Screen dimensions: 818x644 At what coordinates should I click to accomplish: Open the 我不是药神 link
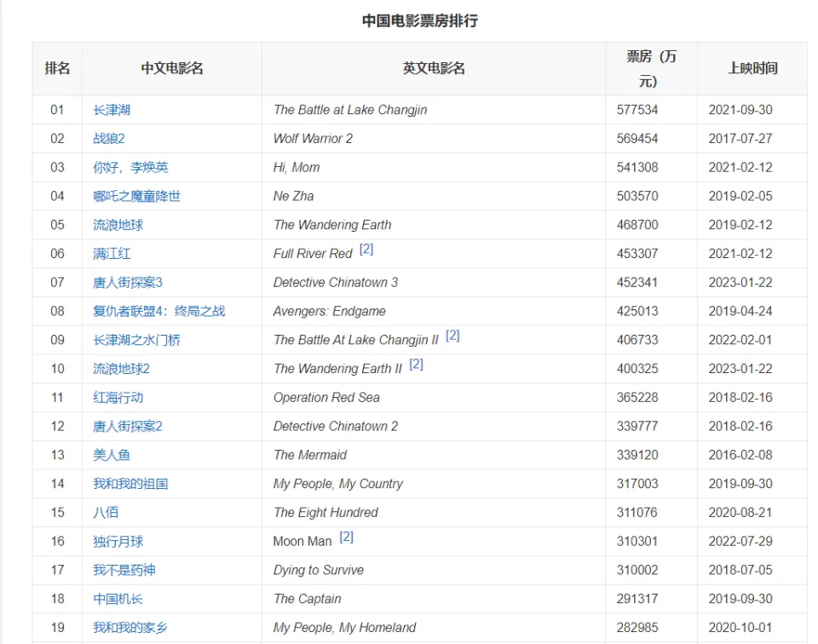click(124, 570)
